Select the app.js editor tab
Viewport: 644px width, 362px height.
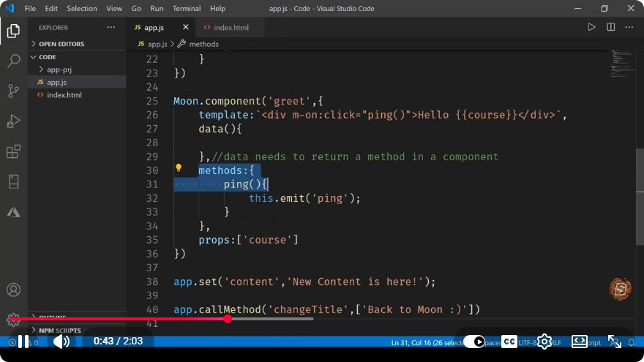(154, 28)
